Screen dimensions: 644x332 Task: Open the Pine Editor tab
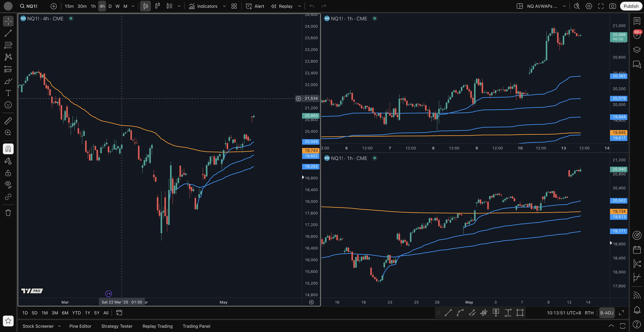(80, 326)
